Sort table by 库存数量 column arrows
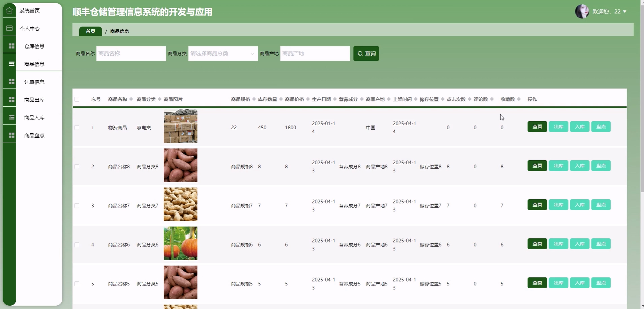Screen dimensions: 644x309 pos(281,99)
